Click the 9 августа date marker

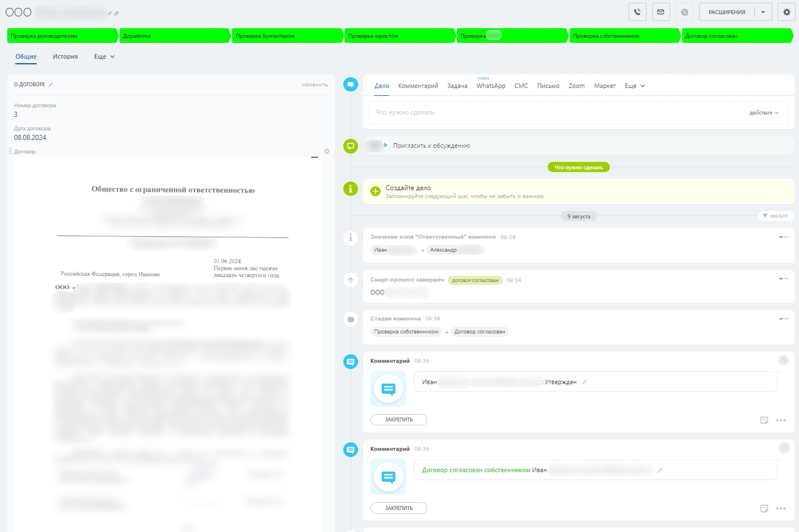click(579, 216)
